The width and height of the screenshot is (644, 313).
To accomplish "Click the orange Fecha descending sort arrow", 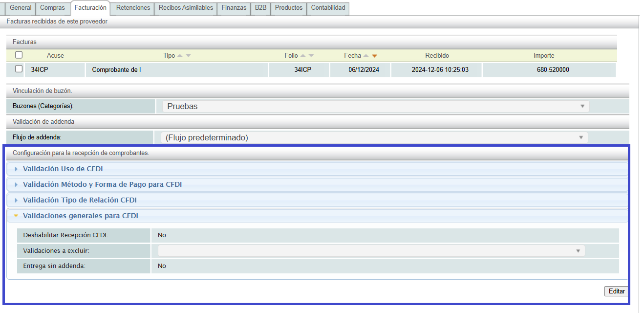I will 374,56.
